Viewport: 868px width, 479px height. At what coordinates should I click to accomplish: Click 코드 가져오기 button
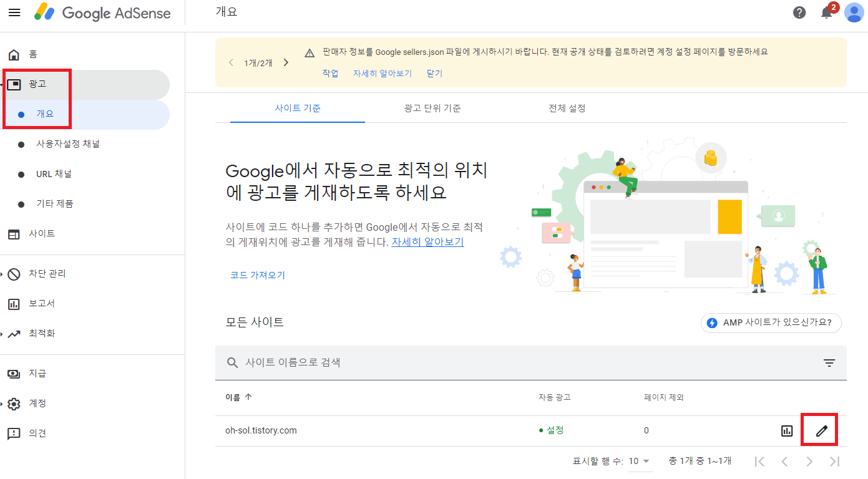tap(258, 275)
